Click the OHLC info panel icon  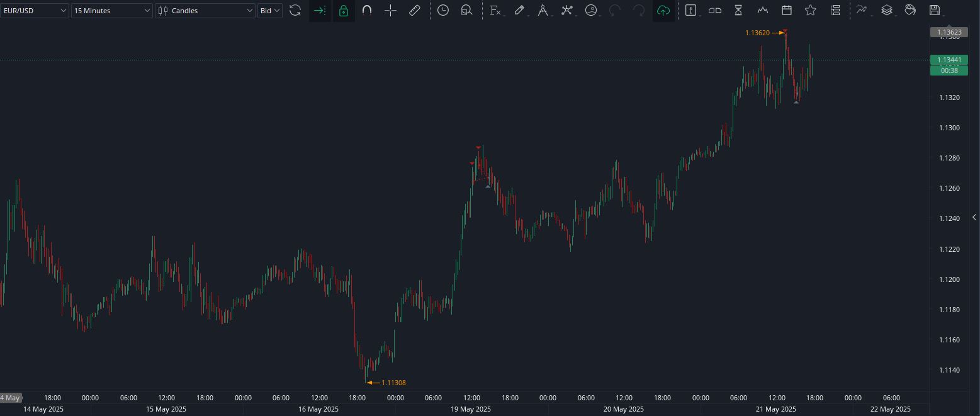pyautogui.click(x=715, y=11)
